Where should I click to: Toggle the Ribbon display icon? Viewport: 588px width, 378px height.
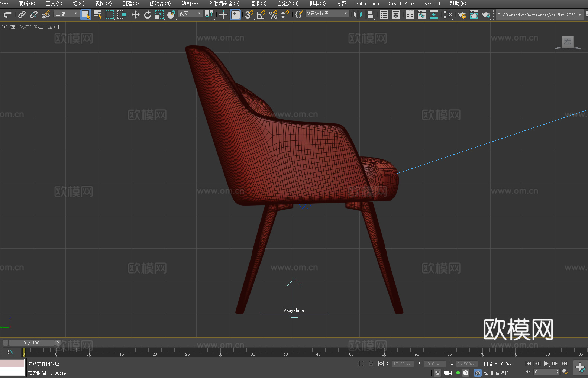(x=410, y=14)
